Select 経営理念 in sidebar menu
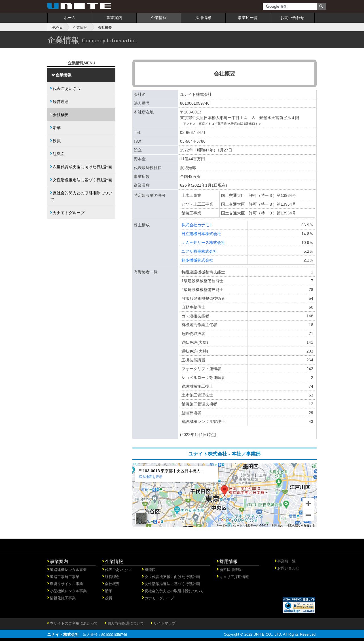The height and width of the screenshot is (641, 364). pyautogui.click(x=81, y=102)
